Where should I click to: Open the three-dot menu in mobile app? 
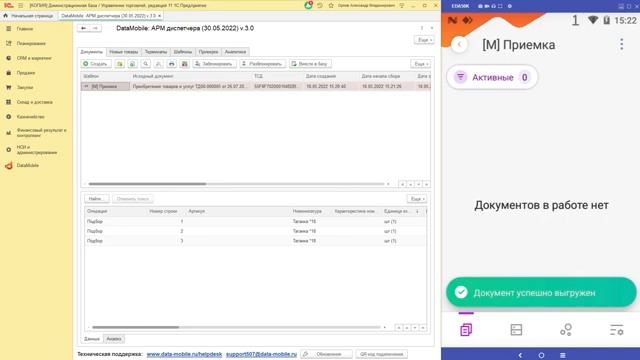tap(622, 44)
